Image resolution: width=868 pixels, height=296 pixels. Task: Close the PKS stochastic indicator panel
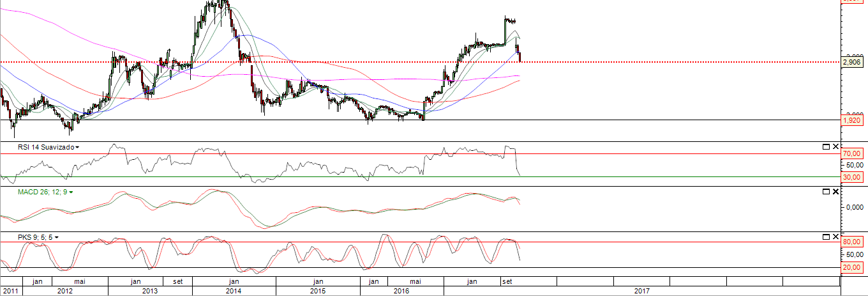tap(835, 237)
